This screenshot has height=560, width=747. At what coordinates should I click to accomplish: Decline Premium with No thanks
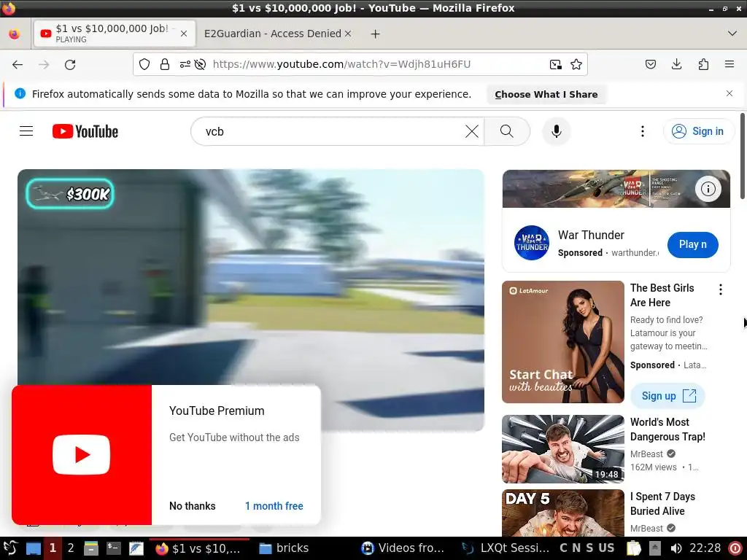click(x=192, y=506)
